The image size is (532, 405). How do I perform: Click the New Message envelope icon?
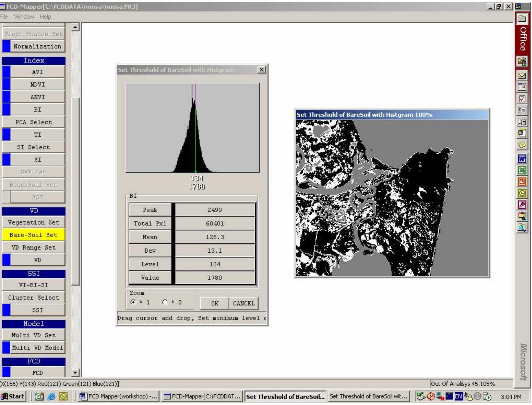pyautogui.click(x=522, y=76)
